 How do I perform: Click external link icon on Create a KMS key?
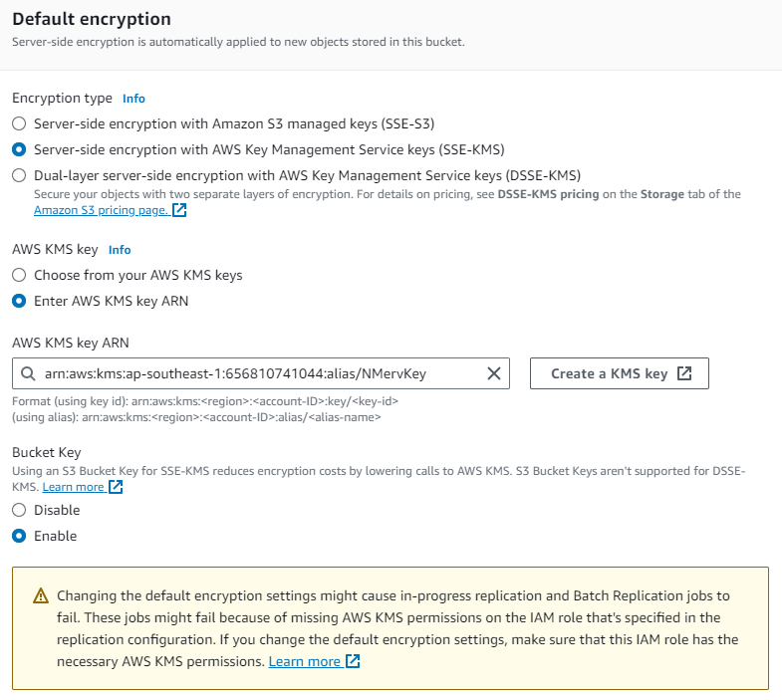coord(684,373)
